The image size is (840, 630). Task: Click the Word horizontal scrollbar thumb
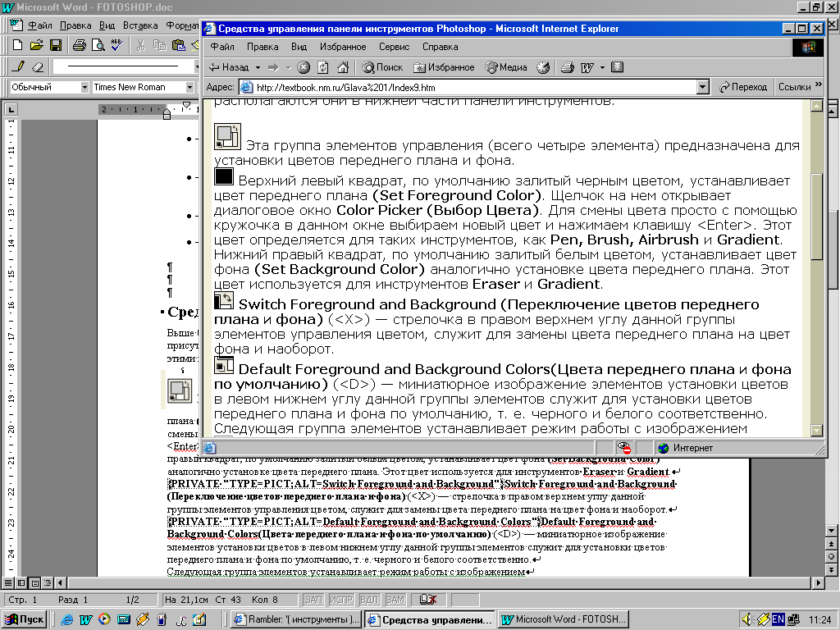coord(439,582)
